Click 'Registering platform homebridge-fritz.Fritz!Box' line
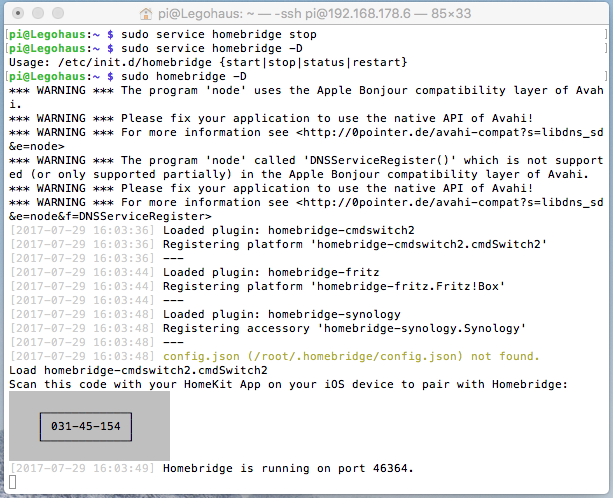 334,287
